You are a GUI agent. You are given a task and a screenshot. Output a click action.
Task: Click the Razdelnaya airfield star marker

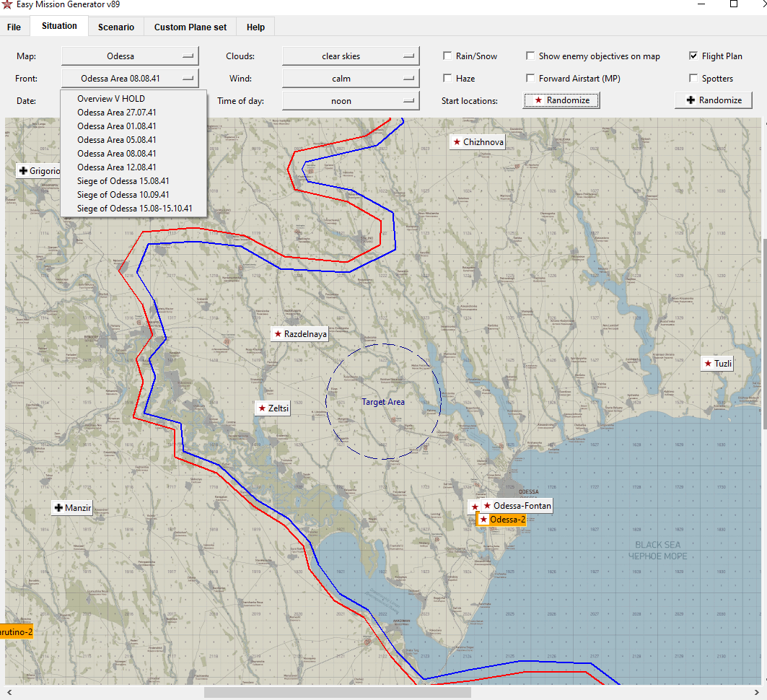tap(300, 334)
